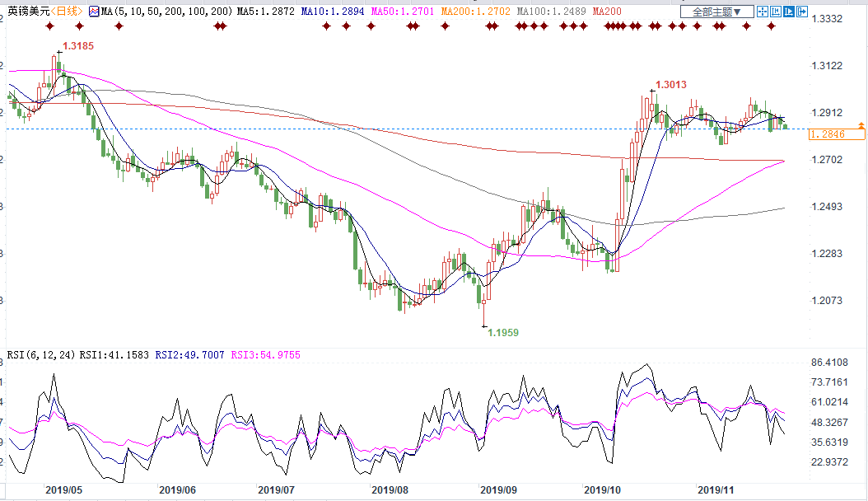This screenshot has width=868, height=501.
Task: Open the 全部主题 theme dropdown
Action: 716,12
